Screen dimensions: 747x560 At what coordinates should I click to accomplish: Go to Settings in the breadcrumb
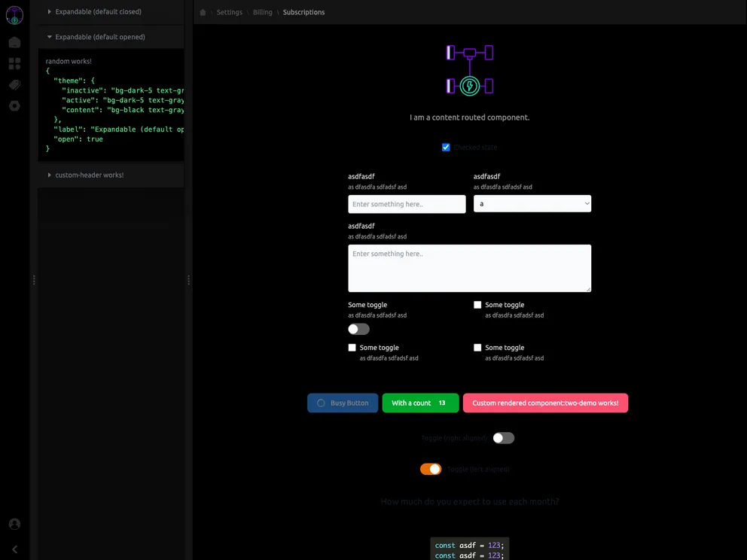(x=230, y=13)
